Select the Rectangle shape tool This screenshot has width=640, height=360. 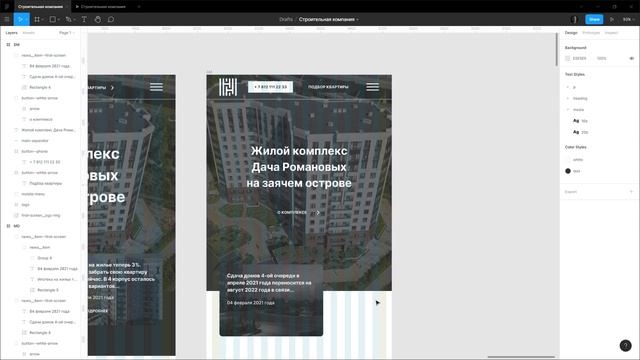(x=53, y=19)
